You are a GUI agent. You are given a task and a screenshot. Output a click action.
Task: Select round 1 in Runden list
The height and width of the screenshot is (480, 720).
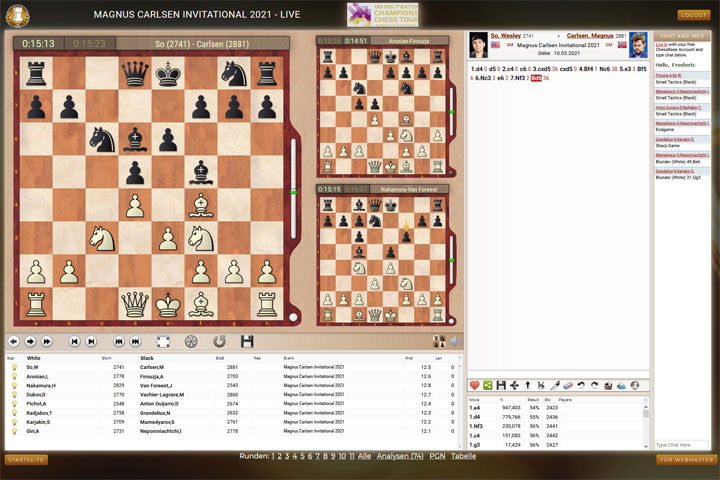point(273,456)
